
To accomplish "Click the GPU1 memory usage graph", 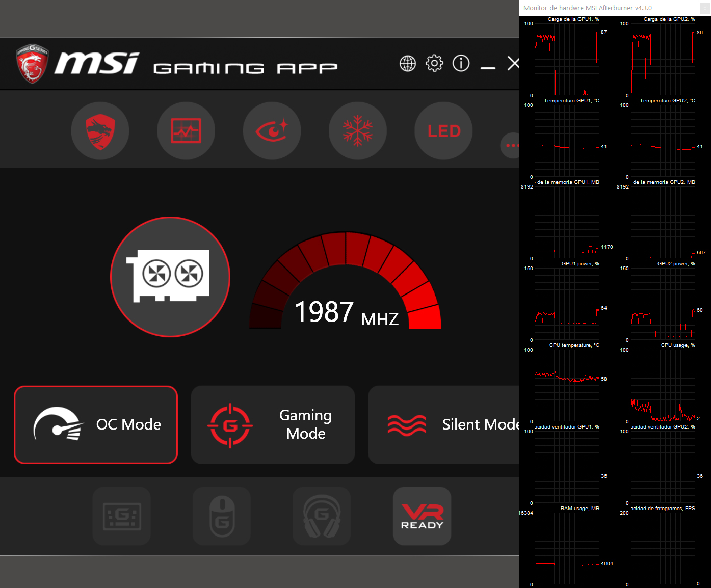I will point(567,223).
